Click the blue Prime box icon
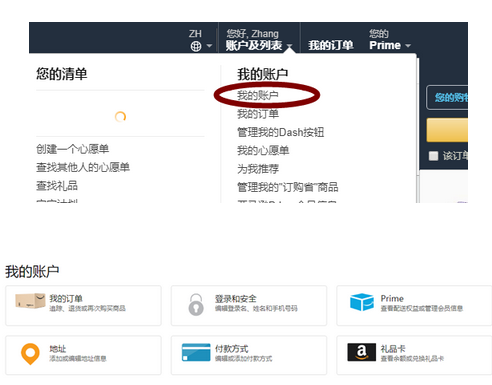 click(362, 302)
